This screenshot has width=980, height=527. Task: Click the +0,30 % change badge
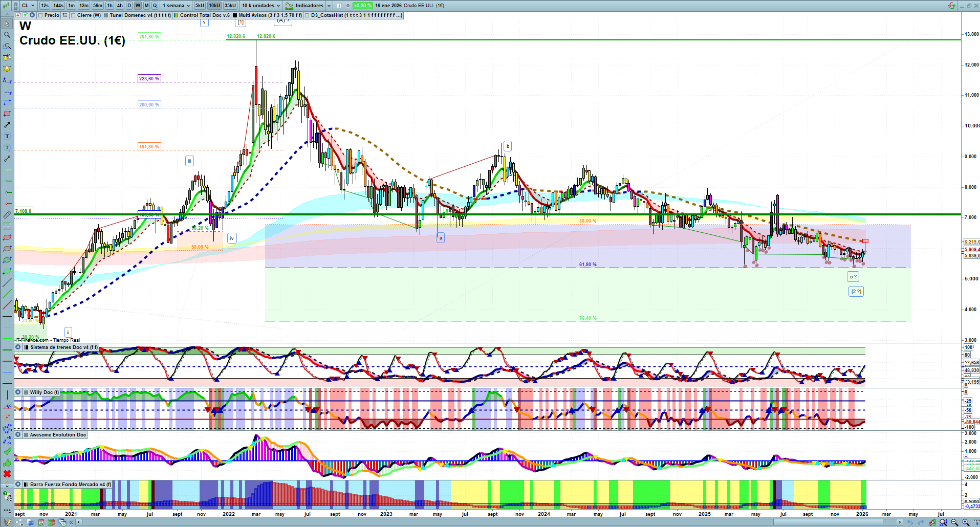click(x=362, y=6)
